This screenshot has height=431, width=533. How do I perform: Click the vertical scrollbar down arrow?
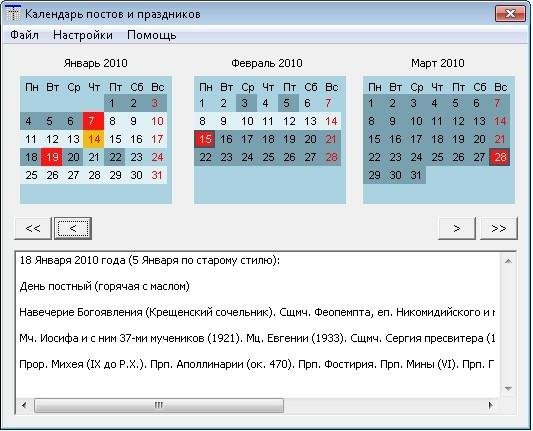point(508,388)
